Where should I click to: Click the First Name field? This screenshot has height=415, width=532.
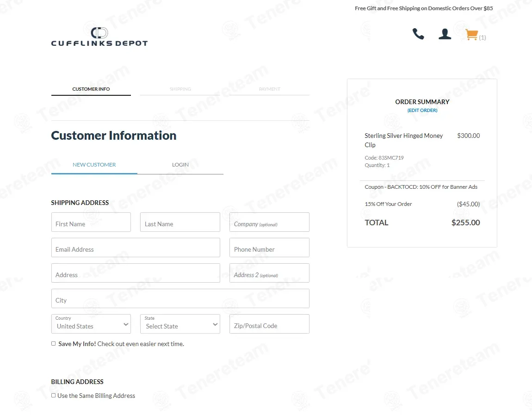[91, 222]
